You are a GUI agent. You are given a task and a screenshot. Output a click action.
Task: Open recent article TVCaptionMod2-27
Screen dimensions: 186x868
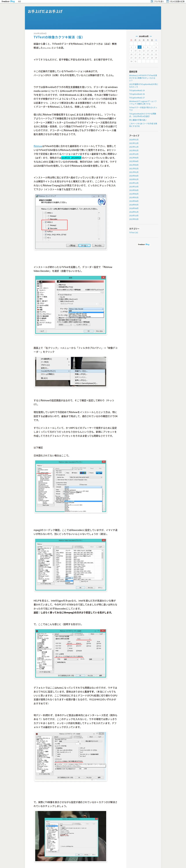137,98
